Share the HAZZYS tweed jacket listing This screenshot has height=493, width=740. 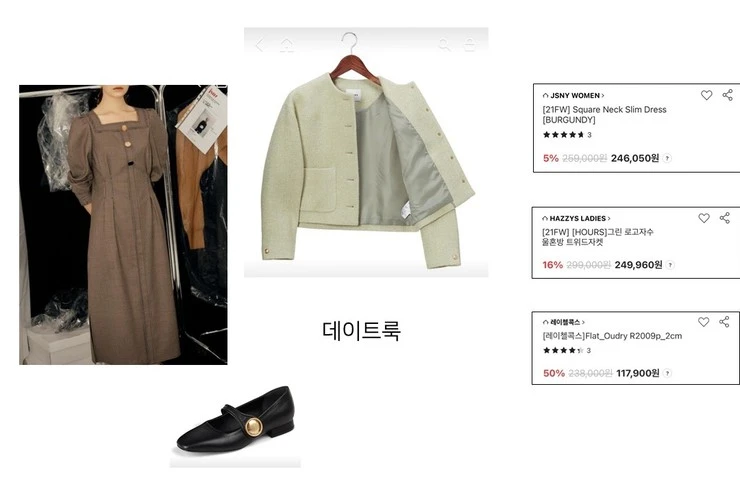click(x=725, y=217)
